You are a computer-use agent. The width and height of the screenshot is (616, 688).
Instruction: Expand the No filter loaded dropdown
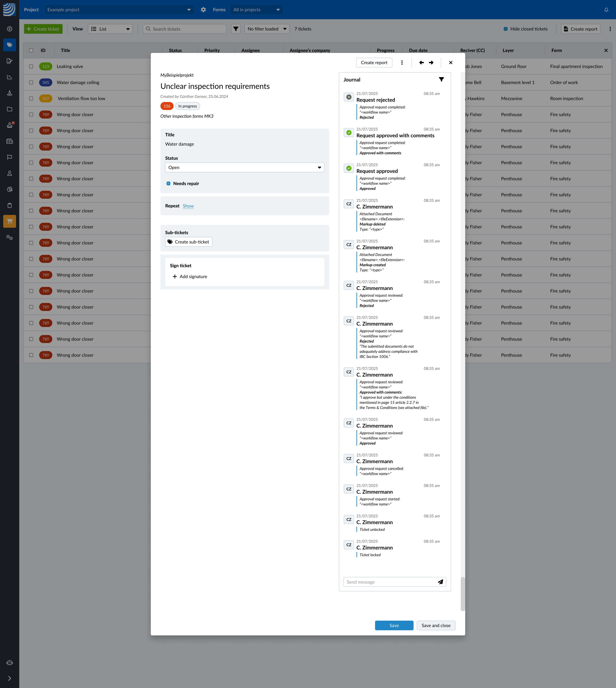tap(267, 29)
